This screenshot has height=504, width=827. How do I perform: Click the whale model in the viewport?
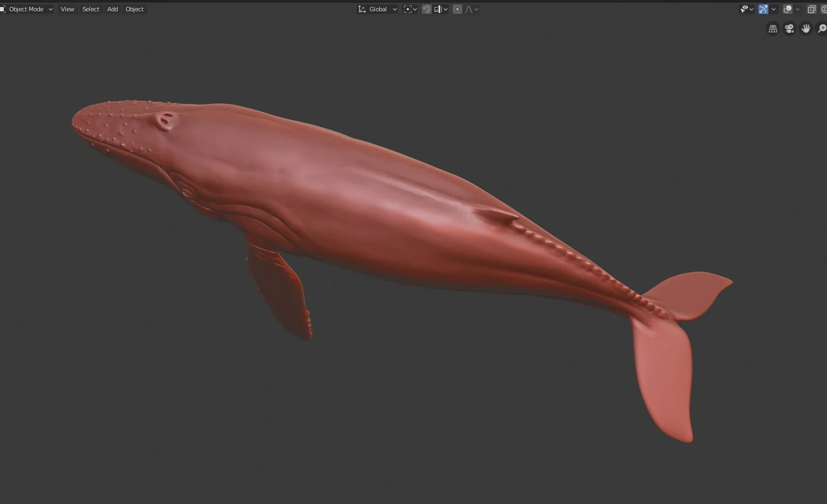coord(378,205)
